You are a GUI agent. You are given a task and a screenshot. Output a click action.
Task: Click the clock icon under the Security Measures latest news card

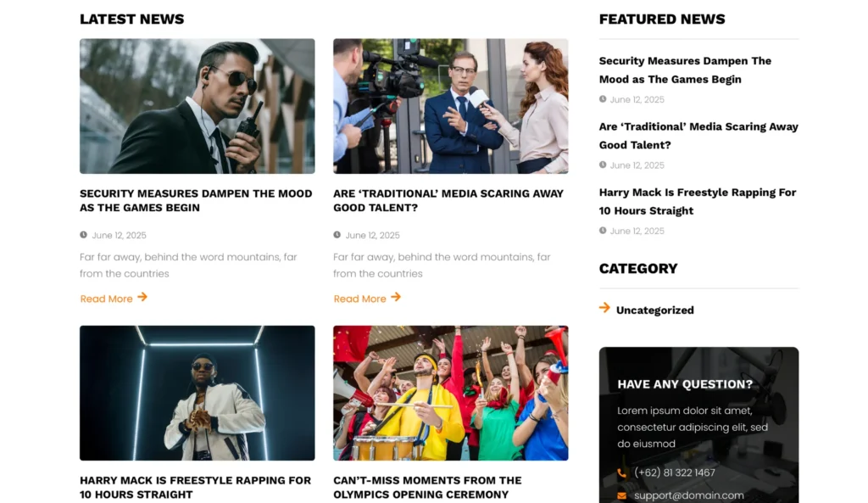83,235
